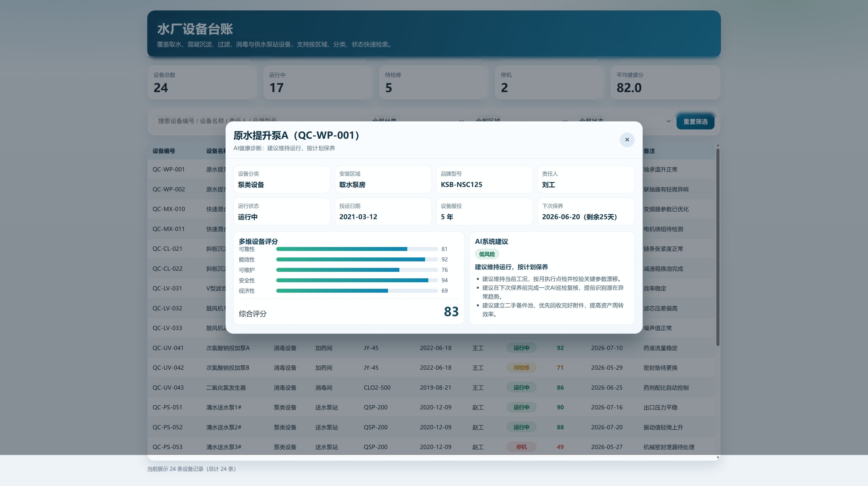
Task: Close the 原水提升泵A detail dialog
Action: 627,140
